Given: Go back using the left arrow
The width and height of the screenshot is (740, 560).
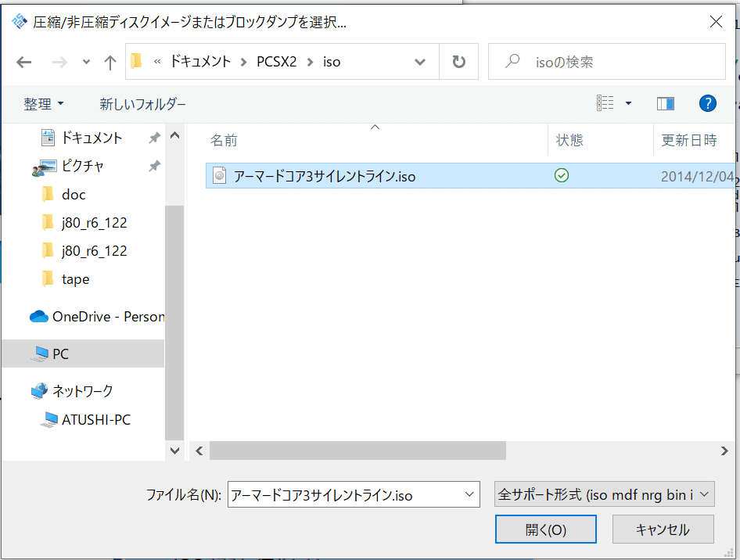Looking at the screenshot, I should pyautogui.click(x=23, y=62).
